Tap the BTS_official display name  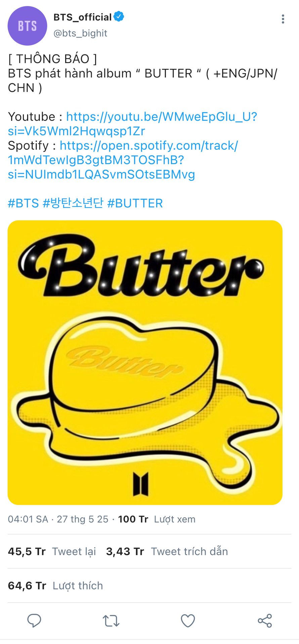pos(82,17)
